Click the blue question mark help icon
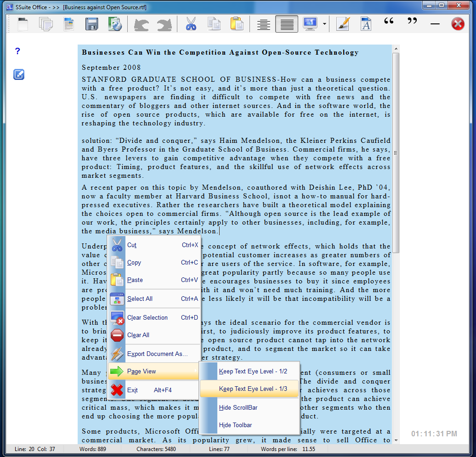Image resolution: width=476 pixels, height=457 pixels. point(17,51)
